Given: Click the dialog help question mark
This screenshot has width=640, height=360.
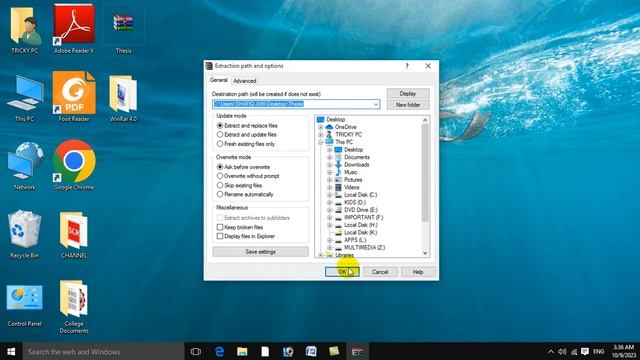Looking at the screenshot, I should 407,66.
